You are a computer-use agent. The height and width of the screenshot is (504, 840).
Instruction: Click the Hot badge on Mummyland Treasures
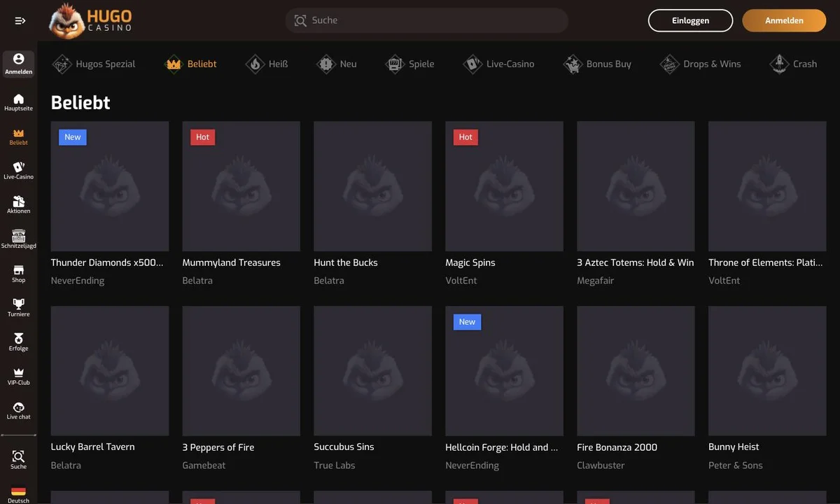(203, 137)
